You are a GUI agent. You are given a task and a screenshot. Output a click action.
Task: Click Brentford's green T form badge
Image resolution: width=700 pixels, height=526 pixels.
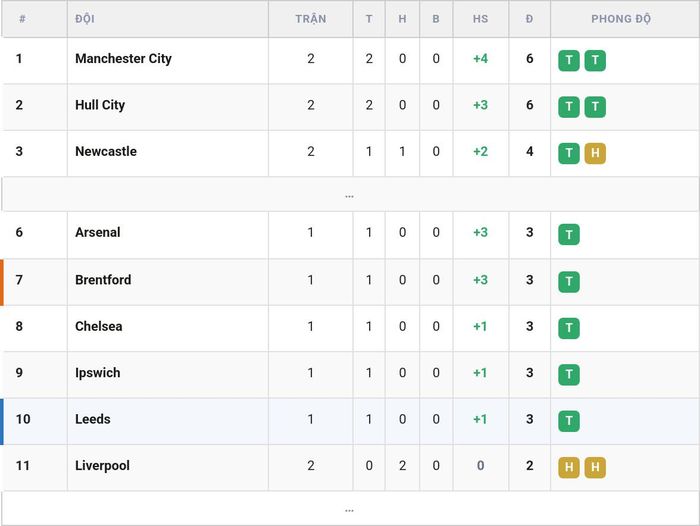pyautogui.click(x=569, y=282)
